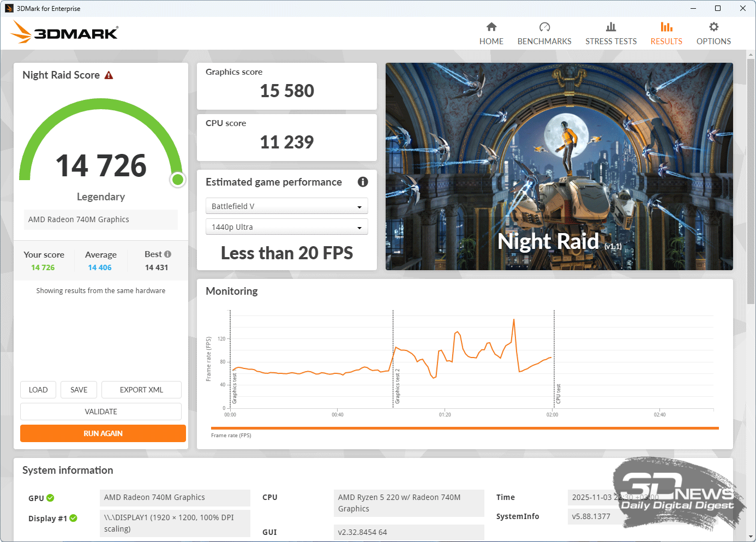The height and width of the screenshot is (542, 756).
Task: Click the warning triangle beside Night Raid Score
Action: (109, 75)
